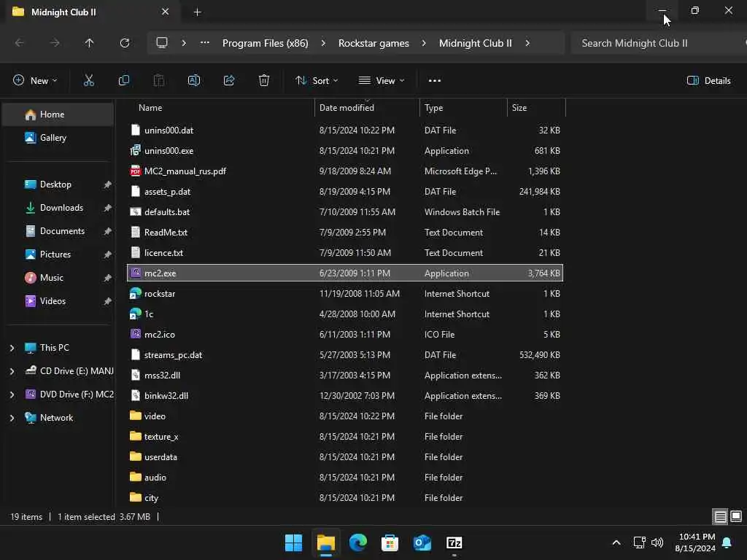
Task: Close the Midnight Club II tab
Action: 166,12
